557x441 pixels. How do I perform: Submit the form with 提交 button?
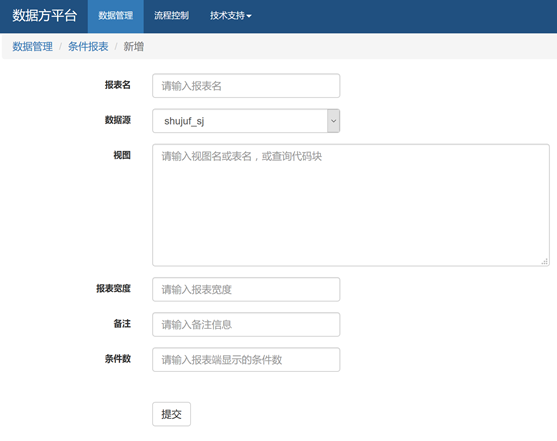coord(172,414)
